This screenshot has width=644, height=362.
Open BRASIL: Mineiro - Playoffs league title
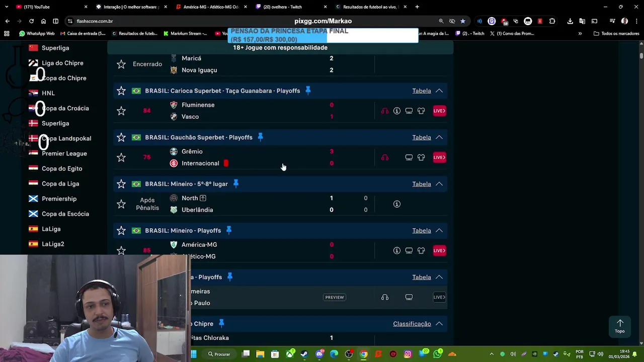click(183, 230)
